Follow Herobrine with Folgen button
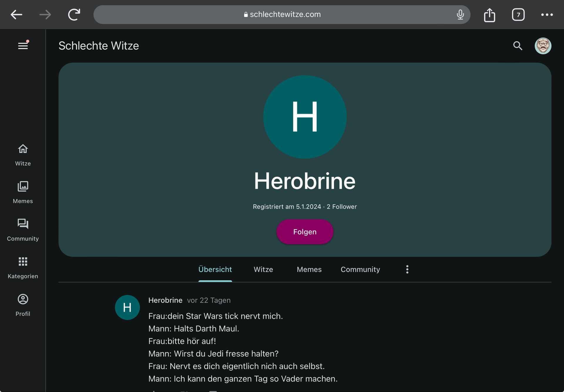Viewport: 564px width, 392px height. click(x=305, y=232)
